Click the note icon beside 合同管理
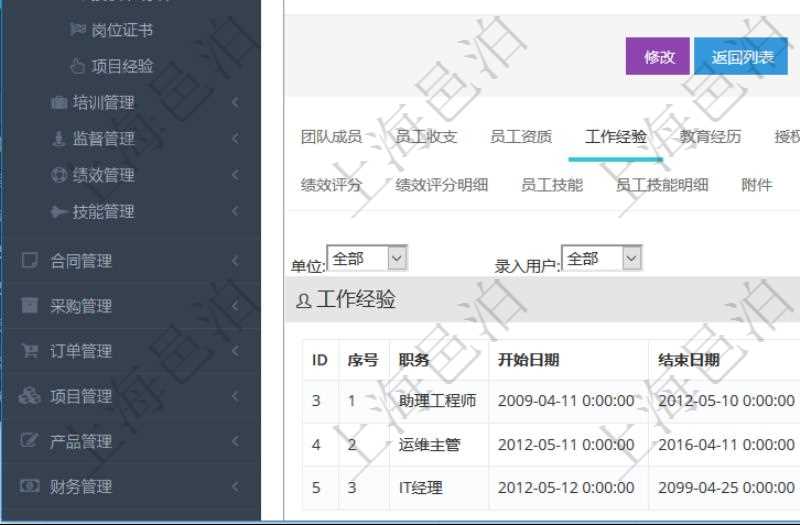This screenshot has height=525, width=800. tap(29, 260)
